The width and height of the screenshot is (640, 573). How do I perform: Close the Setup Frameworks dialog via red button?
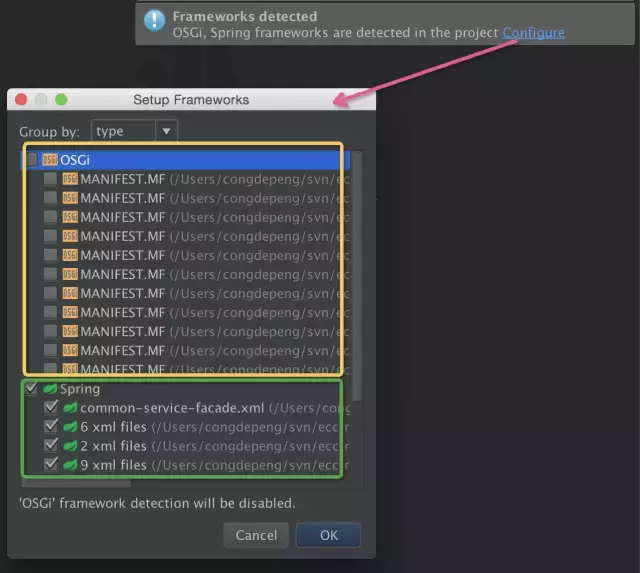21,99
